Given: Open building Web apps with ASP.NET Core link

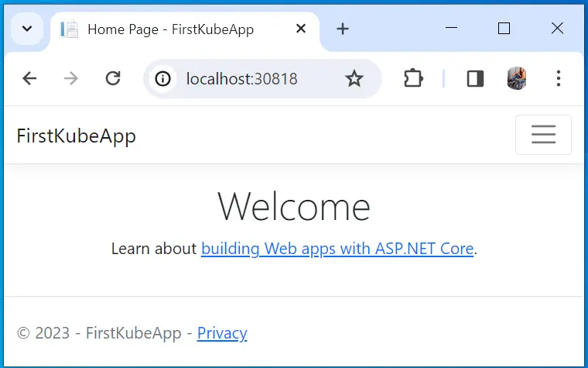Looking at the screenshot, I should click(x=337, y=249).
